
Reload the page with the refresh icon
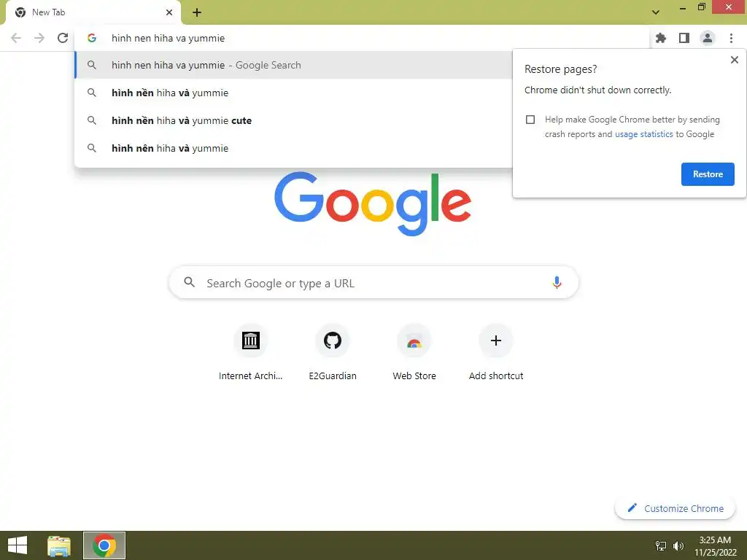click(x=63, y=38)
